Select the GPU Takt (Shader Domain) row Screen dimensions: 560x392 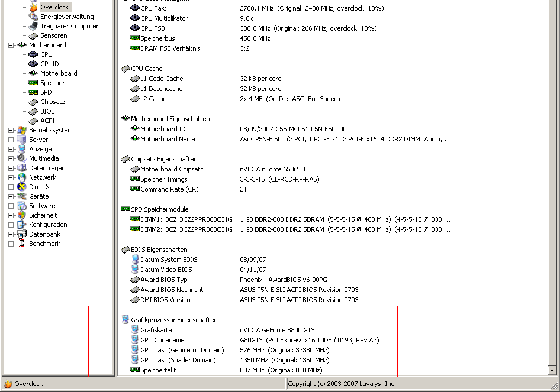pyautogui.click(x=230, y=360)
